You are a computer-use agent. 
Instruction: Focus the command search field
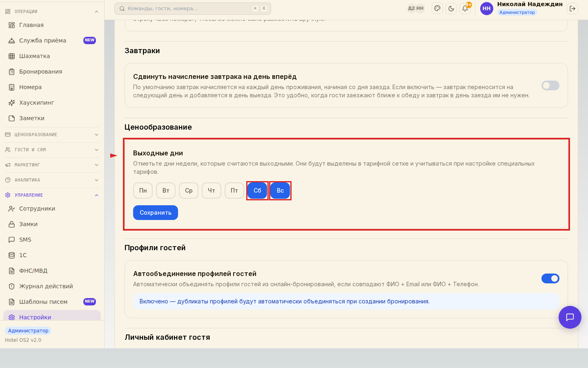click(193, 8)
